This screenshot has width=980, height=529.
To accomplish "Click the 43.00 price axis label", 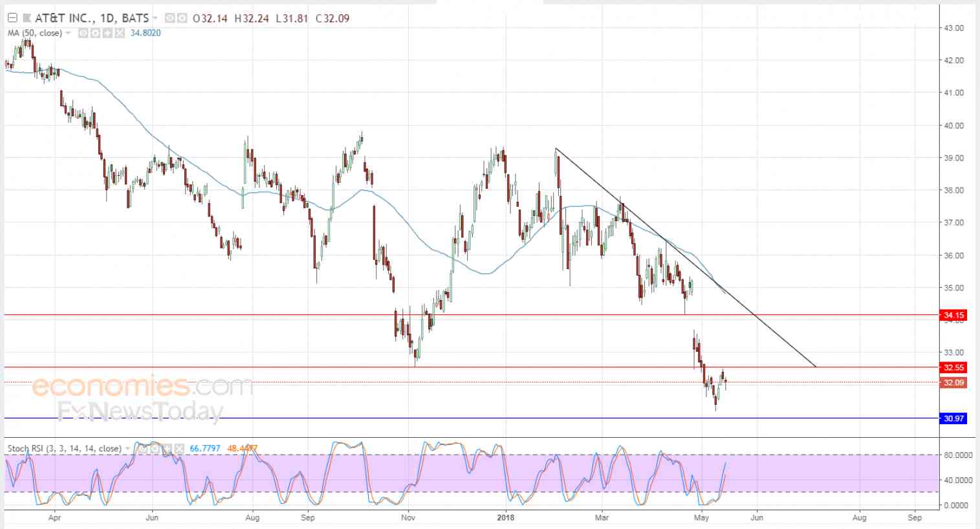I will tap(954, 28).
